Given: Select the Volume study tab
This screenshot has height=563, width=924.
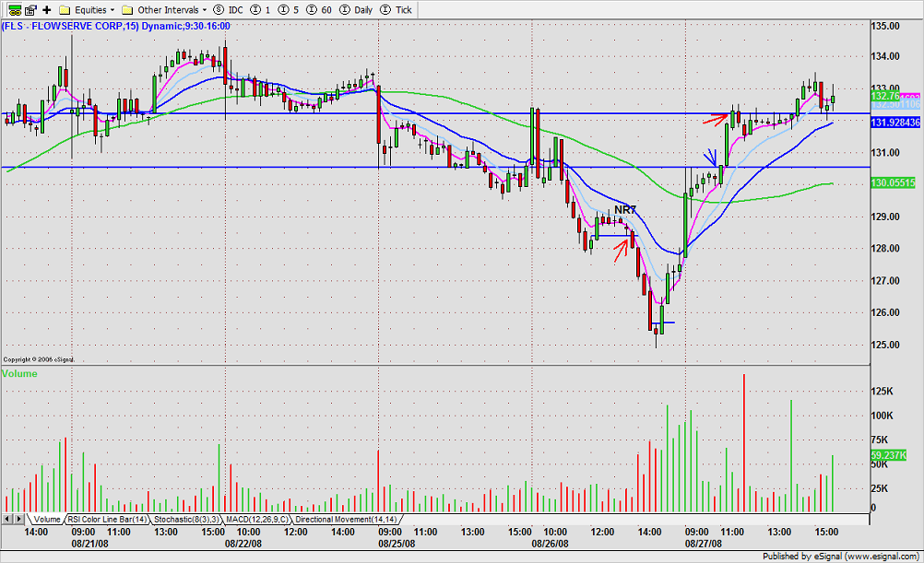Looking at the screenshot, I should tap(46, 520).
